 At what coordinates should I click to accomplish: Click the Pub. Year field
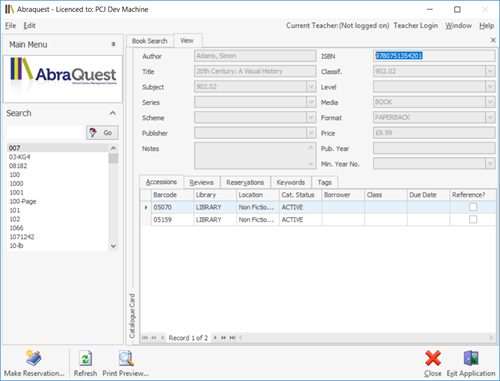click(434, 148)
